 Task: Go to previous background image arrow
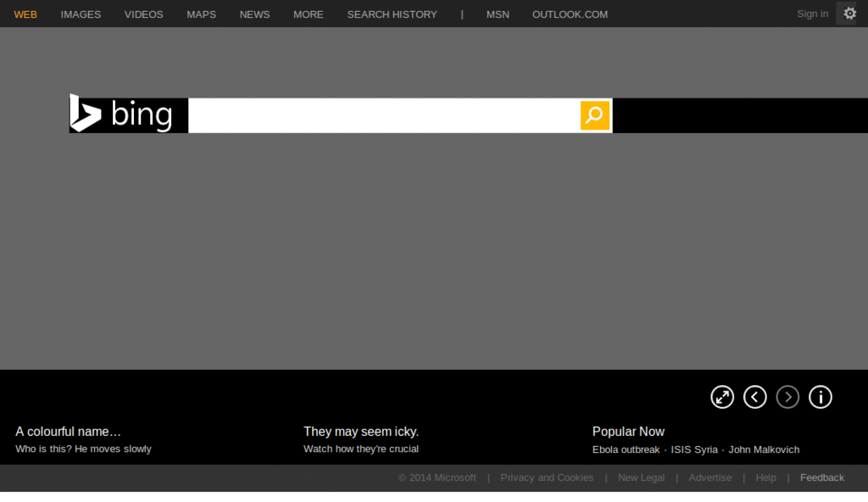tap(755, 397)
